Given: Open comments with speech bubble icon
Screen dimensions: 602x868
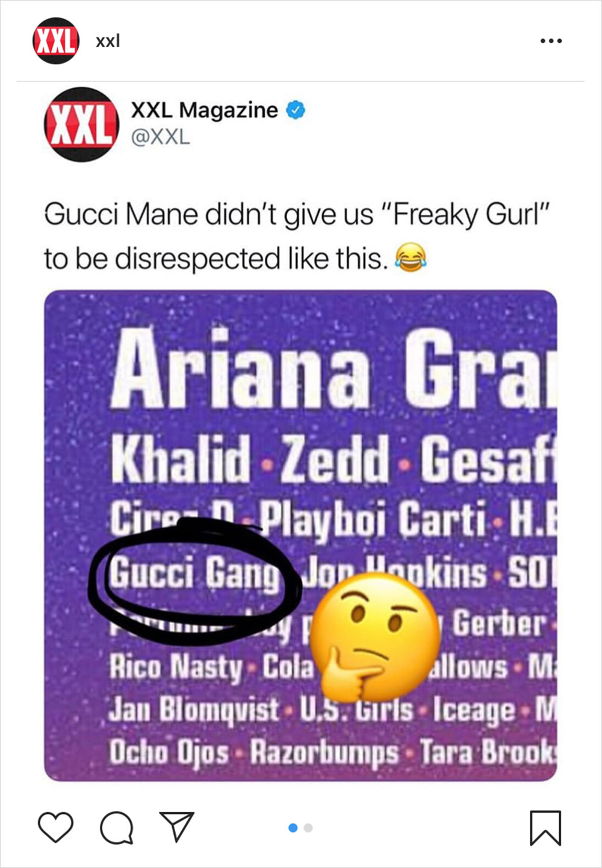Looking at the screenshot, I should pyautogui.click(x=116, y=828).
